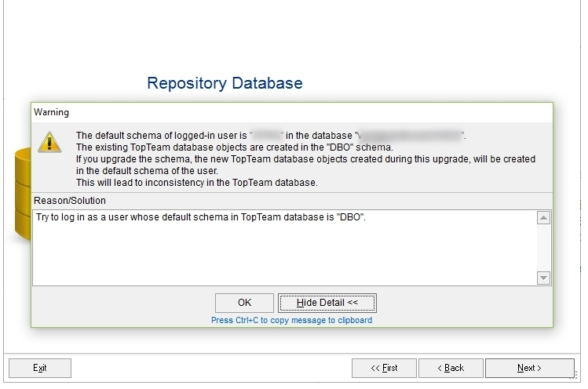Viewport: 588px width, 389px height.
Task: Confirm the warning with OK
Action: point(244,303)
